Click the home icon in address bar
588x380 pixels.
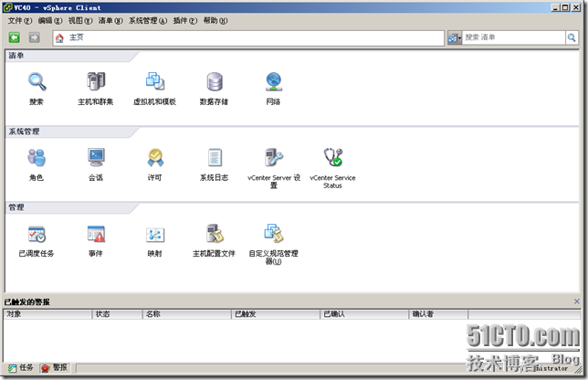click(x=59, y=37)
